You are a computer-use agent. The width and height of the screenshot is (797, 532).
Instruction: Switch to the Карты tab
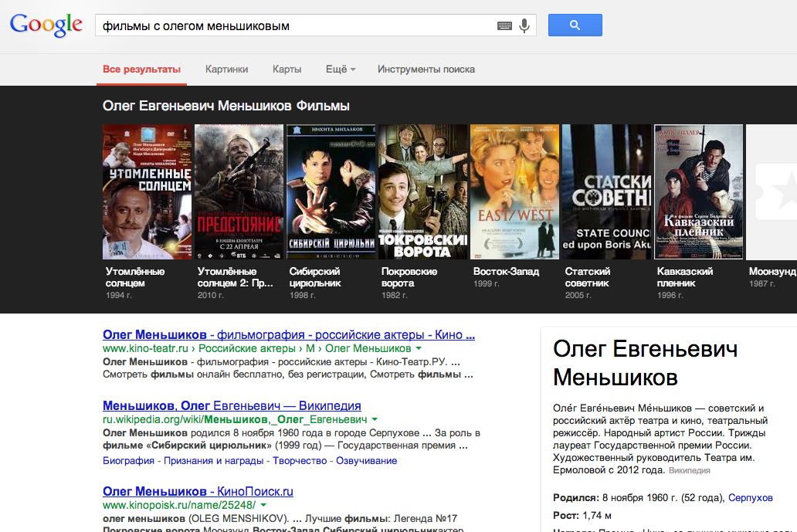[287, 69]
